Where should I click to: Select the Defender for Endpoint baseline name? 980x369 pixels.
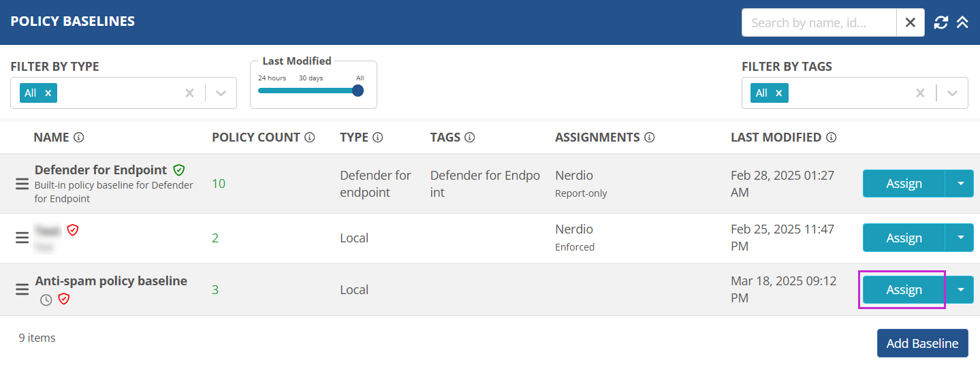point(101,170)
